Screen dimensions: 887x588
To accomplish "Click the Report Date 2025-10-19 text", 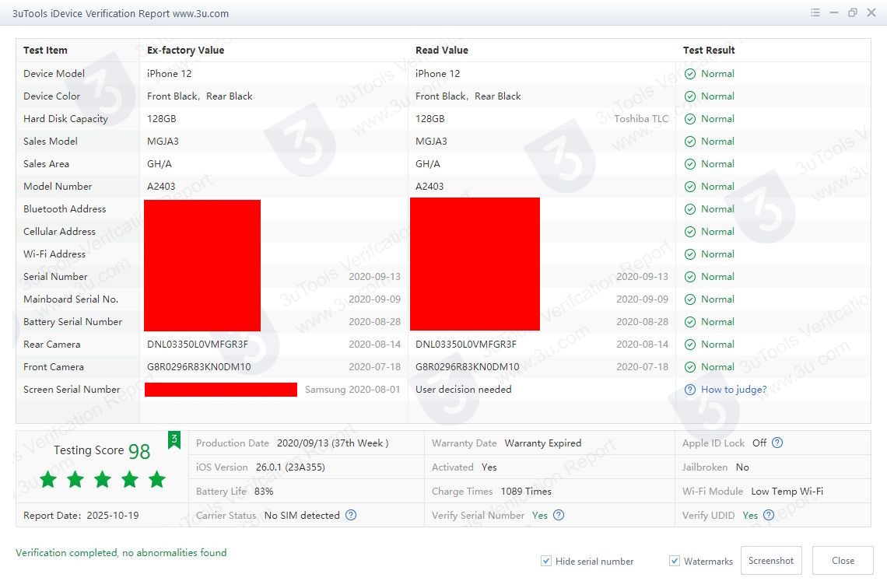I will [x=81, y=516].
